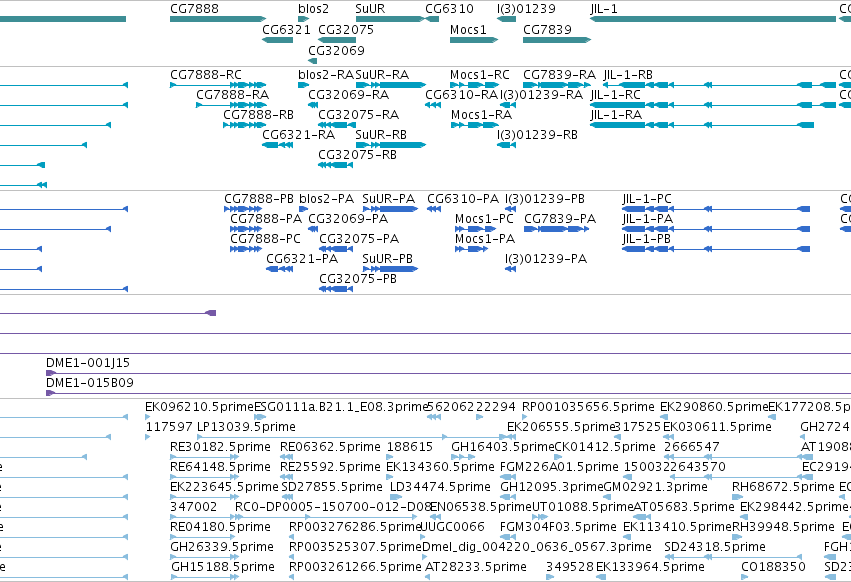Click the JIL-1 gene label in top track
The height and width of the screenshot is (582, 851).
click(604, 9)
